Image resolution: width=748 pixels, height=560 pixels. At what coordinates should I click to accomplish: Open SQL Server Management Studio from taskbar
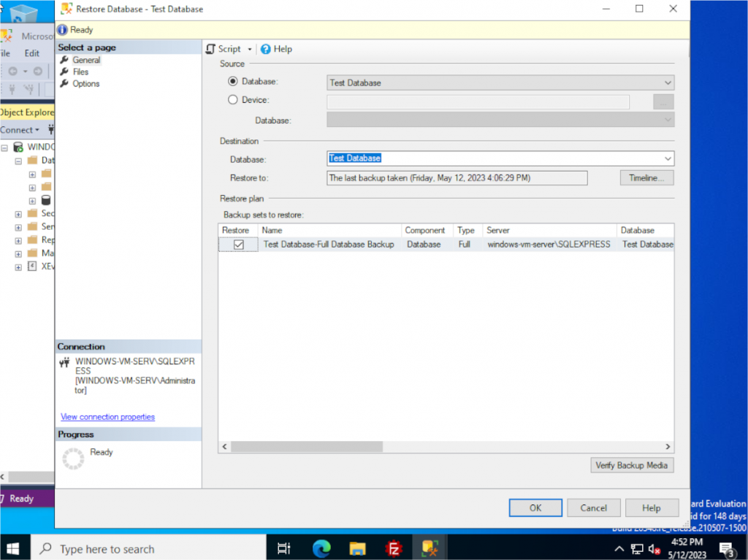click(430, 548)
